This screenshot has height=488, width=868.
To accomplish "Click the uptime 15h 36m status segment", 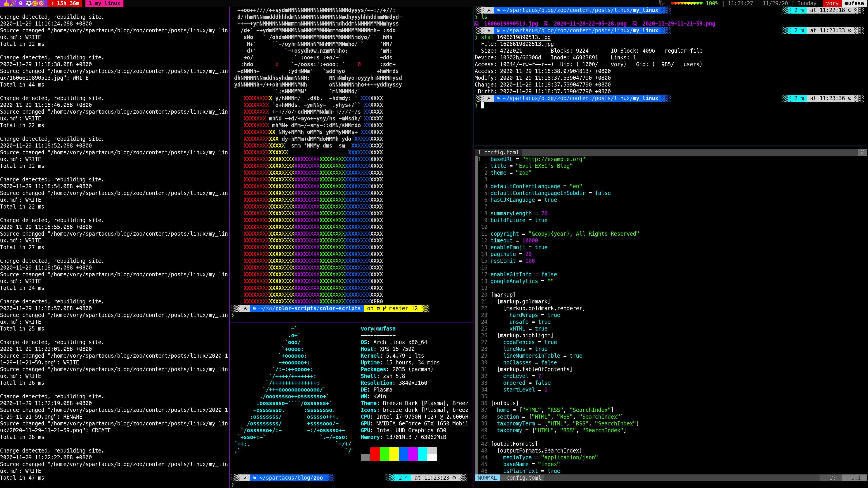I will 65,3.
